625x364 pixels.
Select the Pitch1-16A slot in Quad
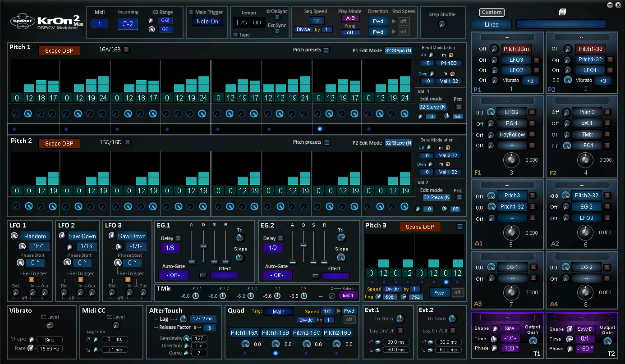click(x=244, y=333)
